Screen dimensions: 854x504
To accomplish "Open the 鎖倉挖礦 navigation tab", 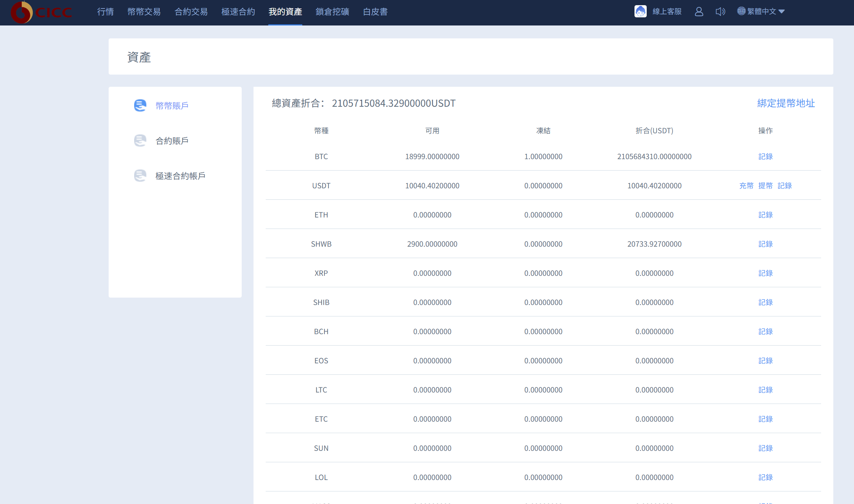I will tap(332, 12).
